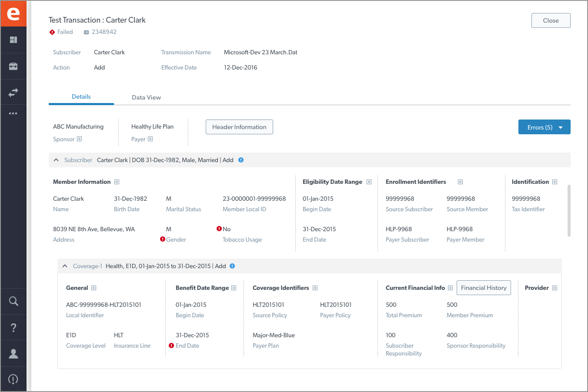This screenshot has width=588, height=392.
Task: Collapse the Subscriber section
Action: pos(56,160)
